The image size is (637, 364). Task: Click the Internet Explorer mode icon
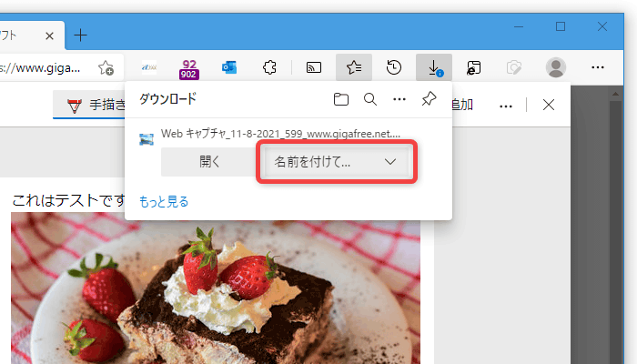point(474,67)
